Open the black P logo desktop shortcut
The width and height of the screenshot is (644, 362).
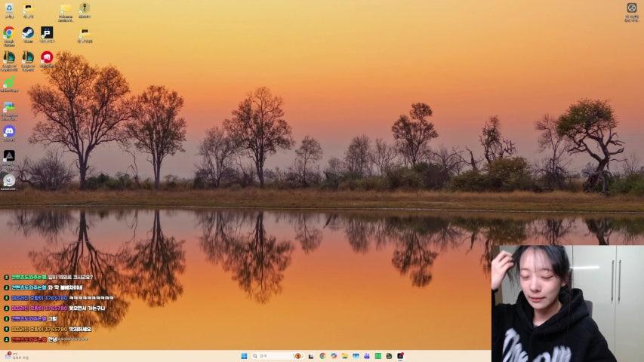tap(47, 33)
